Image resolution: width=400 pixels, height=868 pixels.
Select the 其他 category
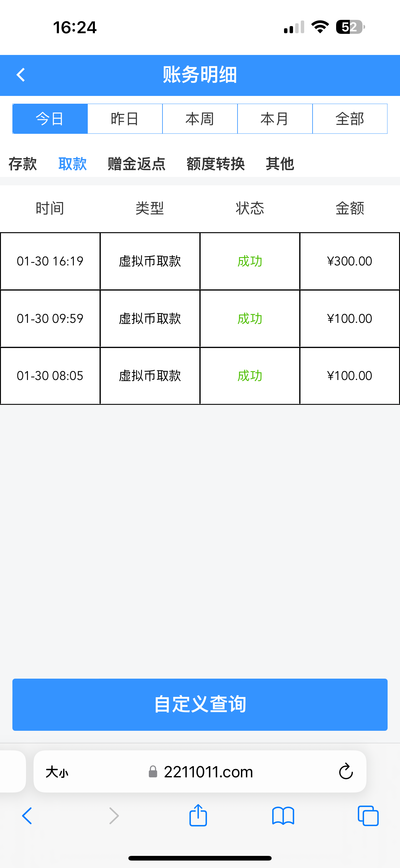[280, 164]
